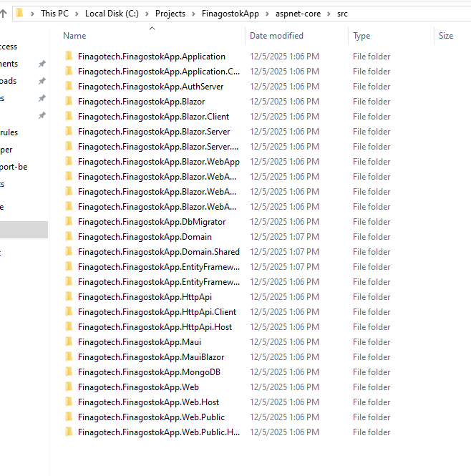
Task: Expand the chevron after aspnet-core in the breadcrumb
Action: tap(328, 14)
